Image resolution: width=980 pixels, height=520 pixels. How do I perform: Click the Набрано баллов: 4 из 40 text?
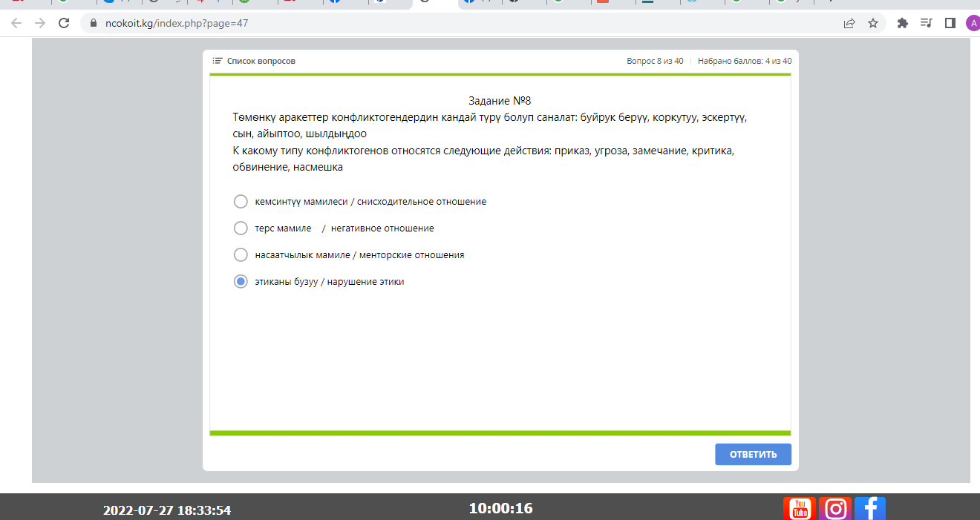745,61
